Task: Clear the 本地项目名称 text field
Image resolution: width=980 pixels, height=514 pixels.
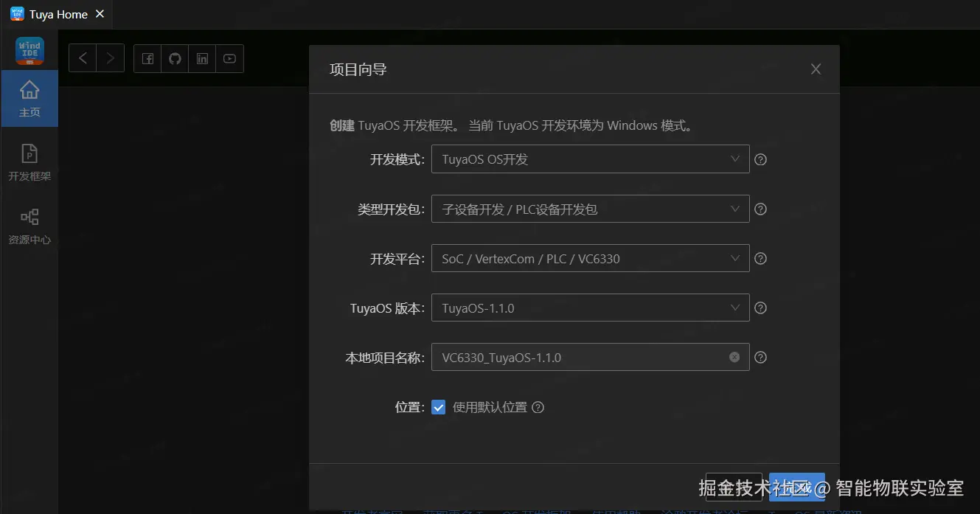Action: tap(734, 357)
